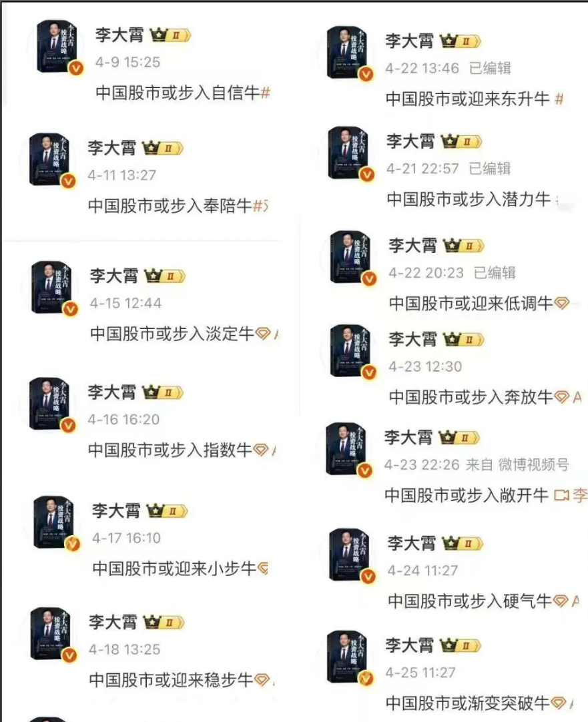
Task: Tap the diamond icon after 指数牛
Action: coord(261,450)
